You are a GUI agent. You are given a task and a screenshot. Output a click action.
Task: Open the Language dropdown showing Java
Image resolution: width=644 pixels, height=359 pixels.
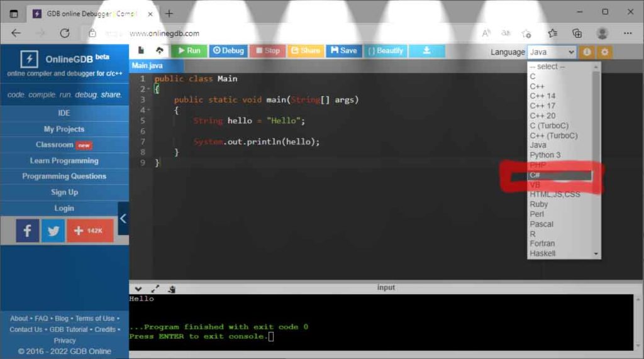click(x=552, y=52)
